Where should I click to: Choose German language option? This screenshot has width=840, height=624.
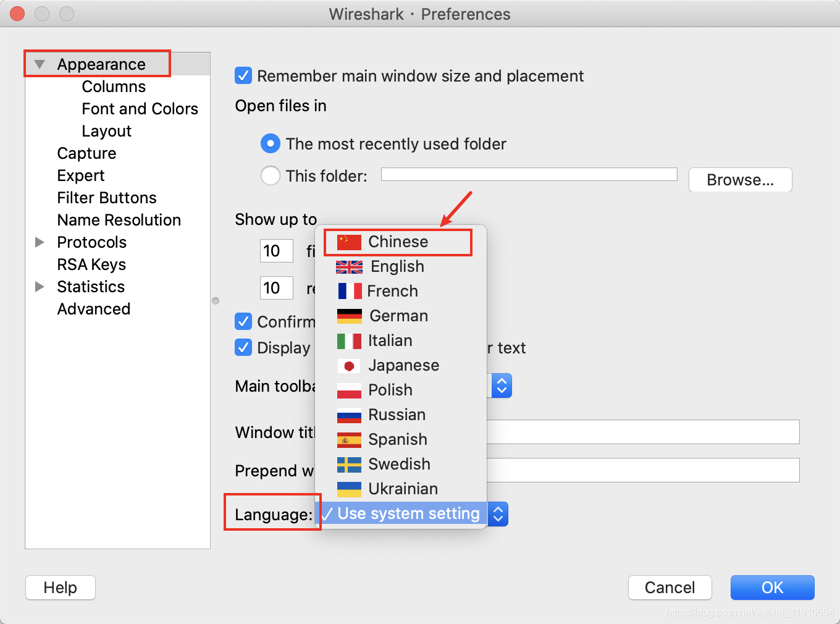[401, 316]
